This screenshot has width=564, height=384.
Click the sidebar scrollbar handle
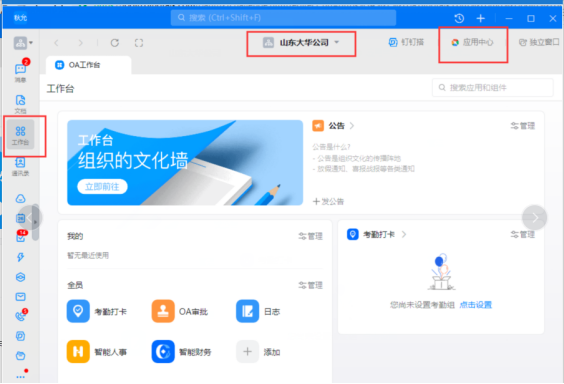(35, 222)
